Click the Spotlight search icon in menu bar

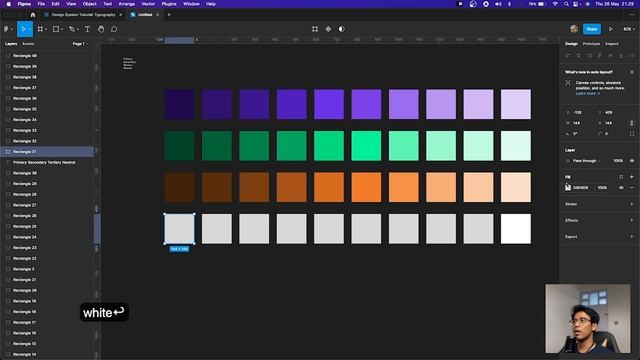pos(566,4)
